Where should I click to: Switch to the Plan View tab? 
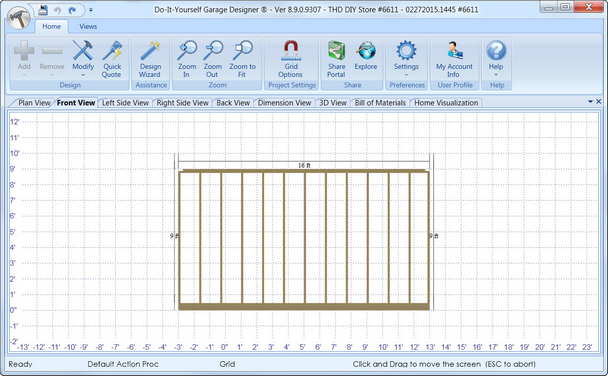(34, 103)
